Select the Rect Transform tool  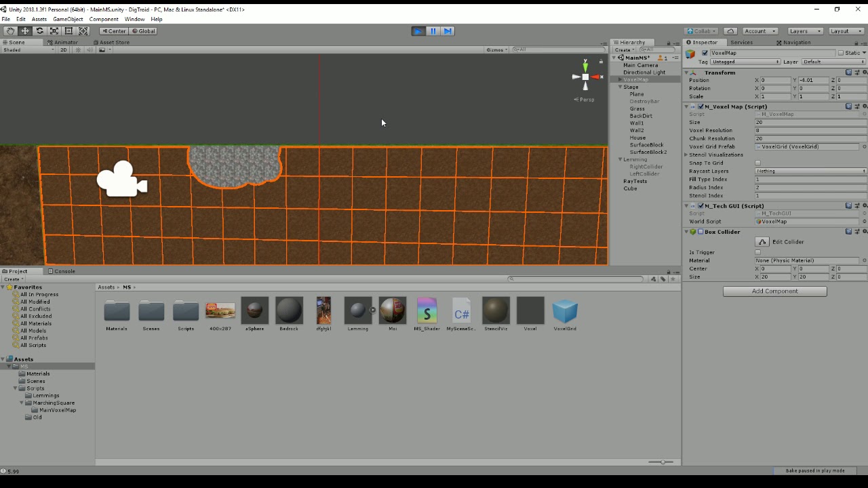(x=68, y=31)
